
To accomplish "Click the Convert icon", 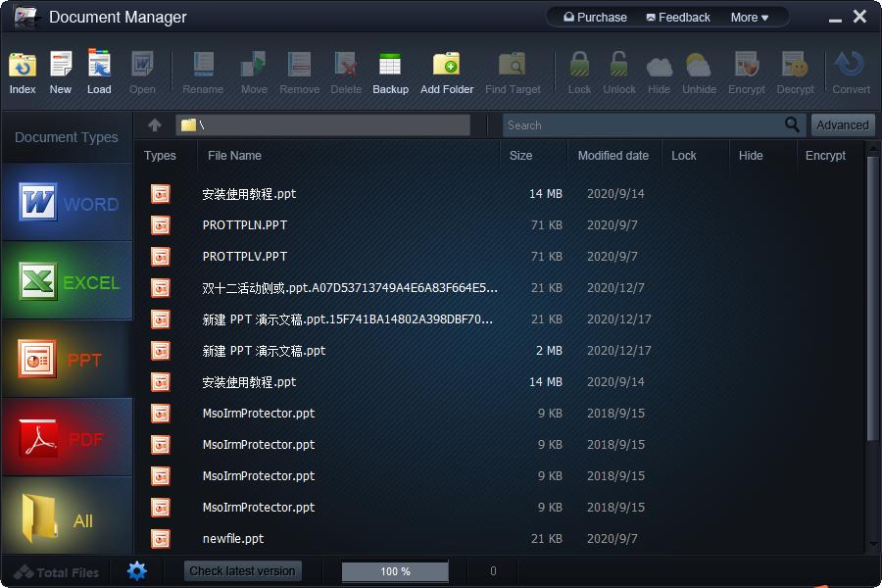I will [849, 73].
